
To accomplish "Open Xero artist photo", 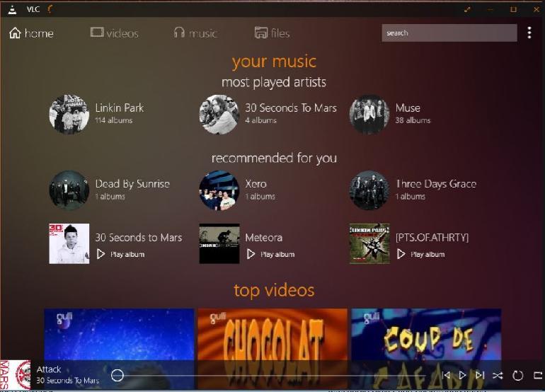I will (x=219, y=190).
